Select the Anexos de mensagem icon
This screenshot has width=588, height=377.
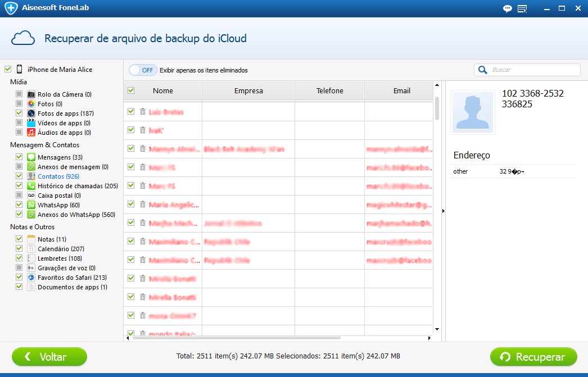click(x=31, y=167)
